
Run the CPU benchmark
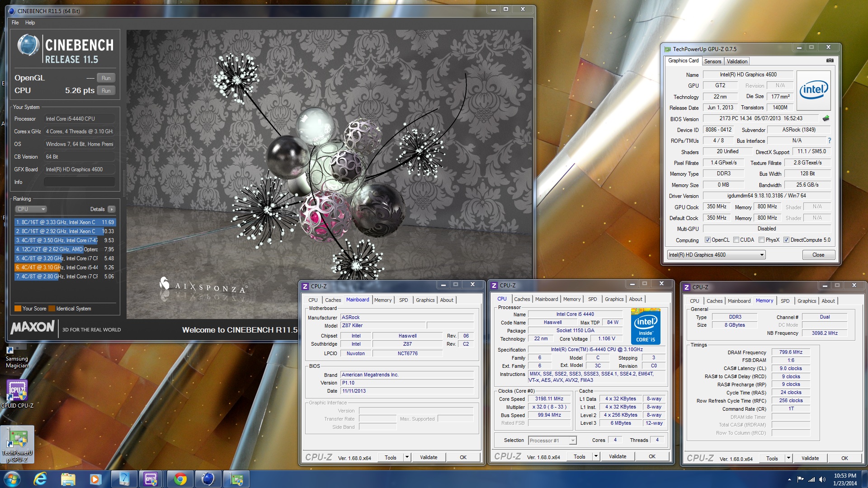(x=106, y=91)
